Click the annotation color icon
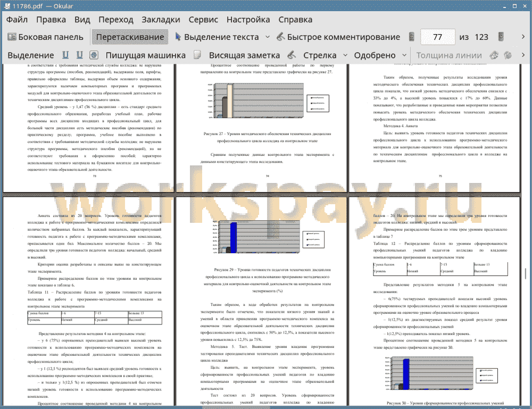 click(x=494, y=55)
